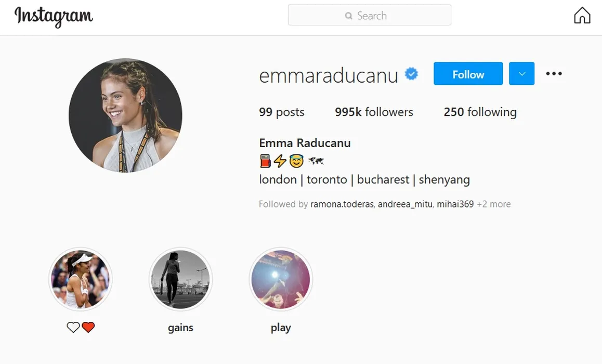This screenshot has height=364, width=602.
Task: Open the gains story highlight
Action: click(180, 279)
